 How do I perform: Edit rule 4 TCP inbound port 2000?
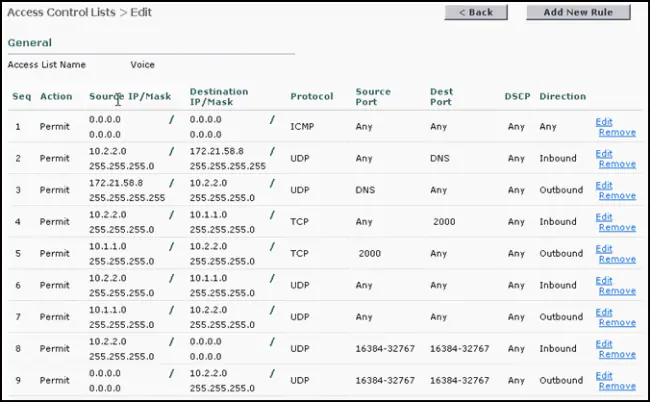point(604,217)
